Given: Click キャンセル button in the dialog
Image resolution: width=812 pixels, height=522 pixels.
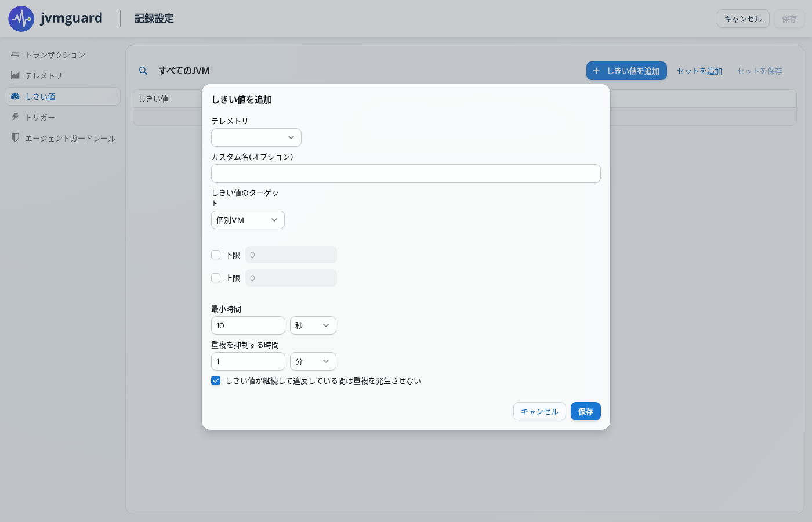Looking at the screenshot, I should pos(539,411).
